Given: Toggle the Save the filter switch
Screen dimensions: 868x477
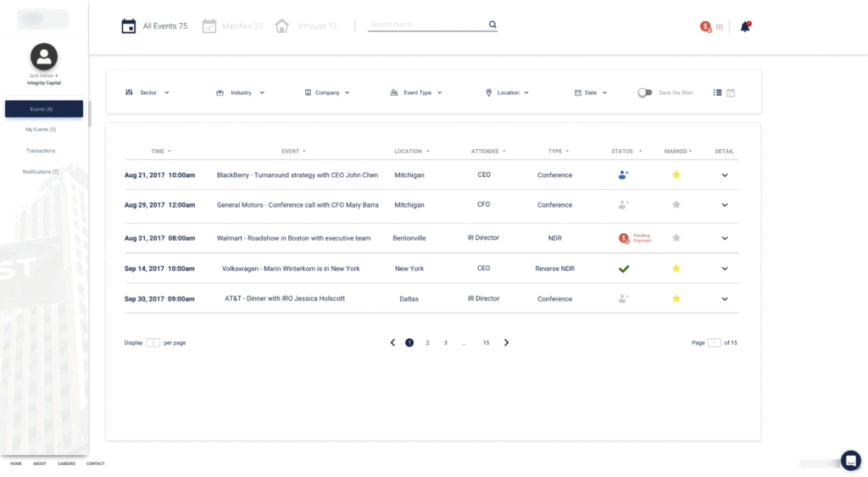Looking at the screenshot, I should pos(645,93).
